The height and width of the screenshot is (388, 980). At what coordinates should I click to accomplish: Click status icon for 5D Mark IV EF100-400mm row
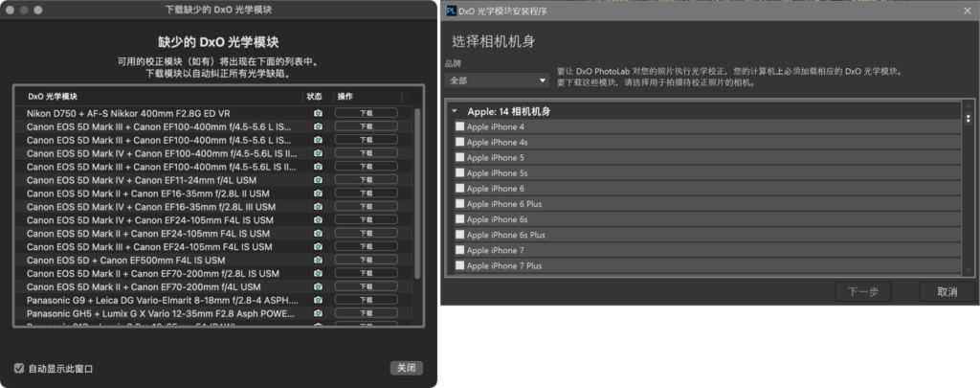click(x=318, y=153)
